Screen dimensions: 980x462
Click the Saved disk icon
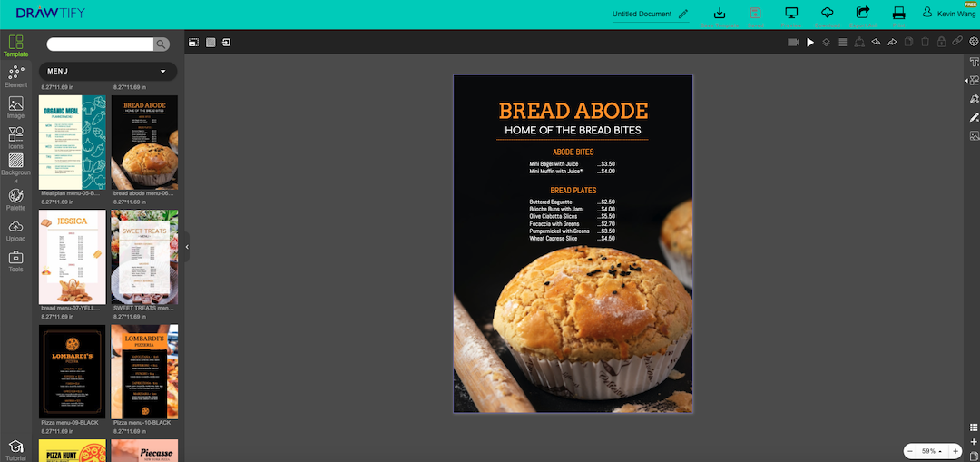point(756,17)
